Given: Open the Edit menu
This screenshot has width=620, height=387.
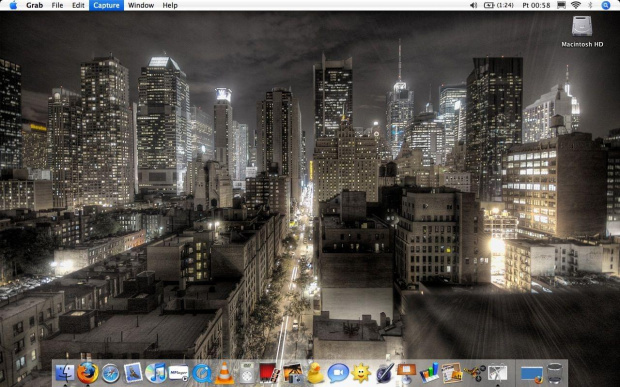Looking at the screenshot, I should (78, 5).
